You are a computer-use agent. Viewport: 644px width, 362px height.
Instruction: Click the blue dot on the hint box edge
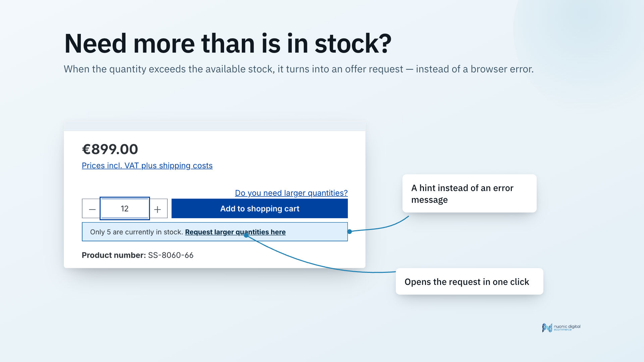point(350,232)
